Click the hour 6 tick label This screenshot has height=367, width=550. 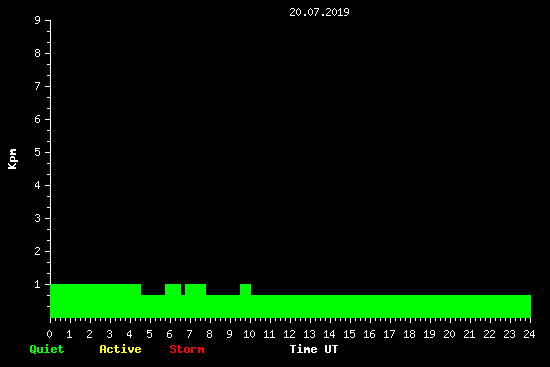[169, 334]
